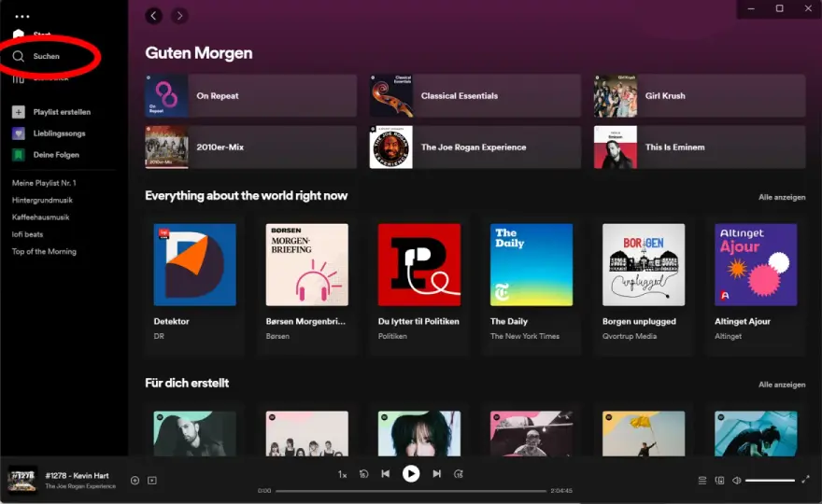Image resolution: width=822 pixels, height=504 pixels.
Task: Open Borgen unplugged podcast cover
Action: pos(644,264)
